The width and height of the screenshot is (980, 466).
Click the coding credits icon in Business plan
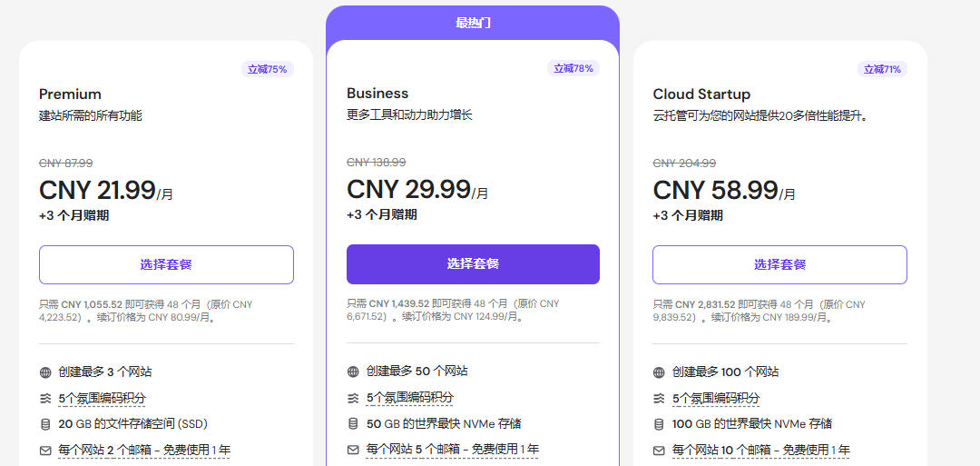[x=353, y=398]
